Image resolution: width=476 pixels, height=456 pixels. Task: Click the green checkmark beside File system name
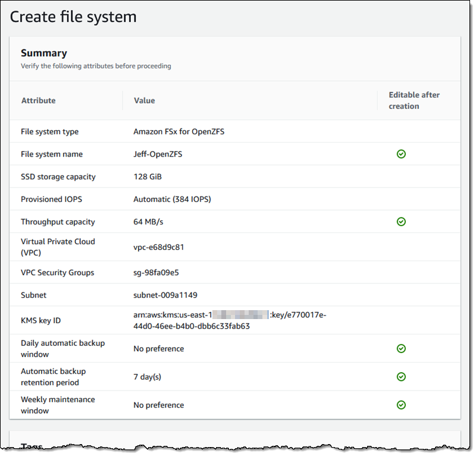(x=401, y=154)
